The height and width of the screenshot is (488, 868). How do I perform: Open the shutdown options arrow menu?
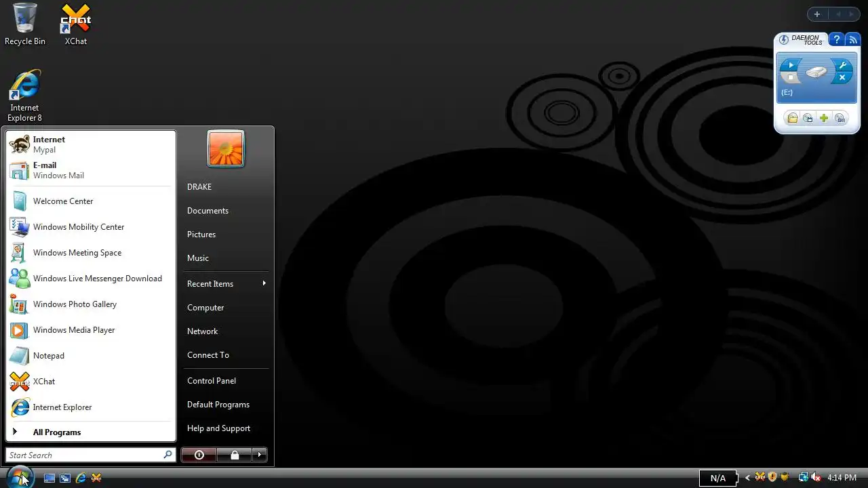(260, 455)
